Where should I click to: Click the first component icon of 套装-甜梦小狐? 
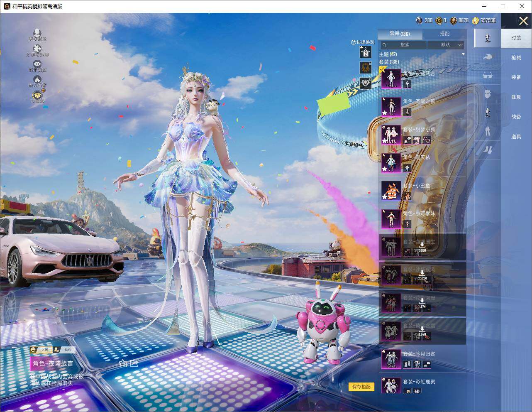[x=407, y=140]
